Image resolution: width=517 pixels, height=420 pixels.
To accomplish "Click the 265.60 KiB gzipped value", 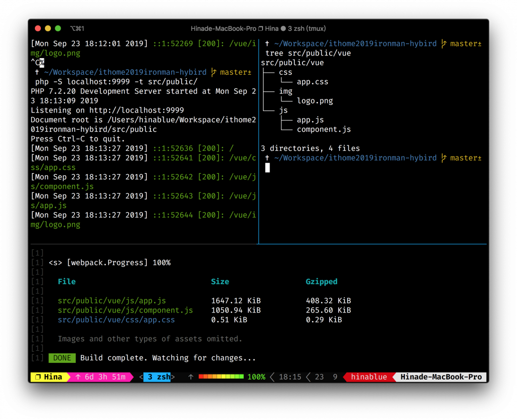I will pos(328,310).
